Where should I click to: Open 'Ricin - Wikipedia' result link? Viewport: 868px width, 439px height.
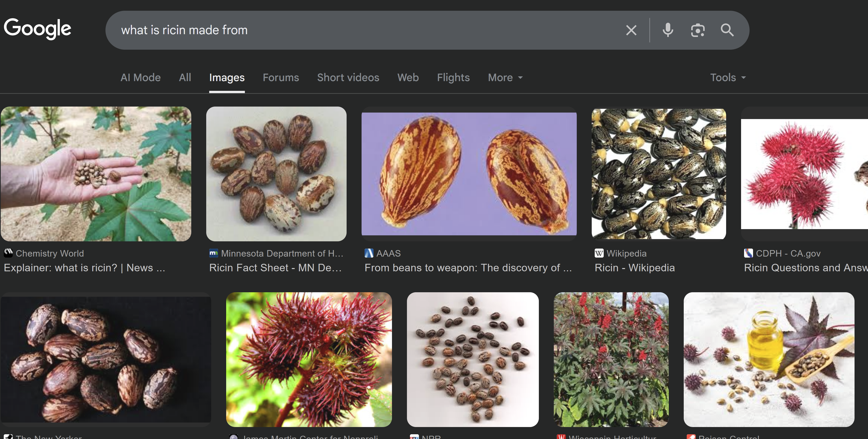(635, 268)
